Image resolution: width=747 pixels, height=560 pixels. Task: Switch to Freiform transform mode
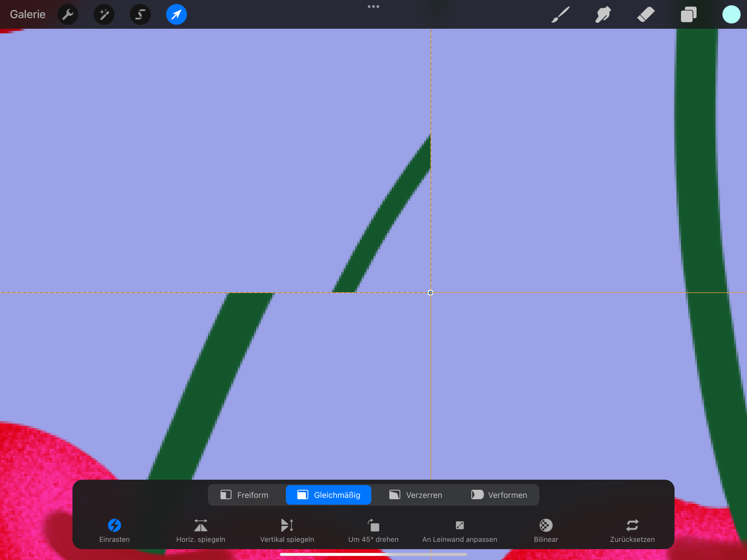tap(244, 495)
